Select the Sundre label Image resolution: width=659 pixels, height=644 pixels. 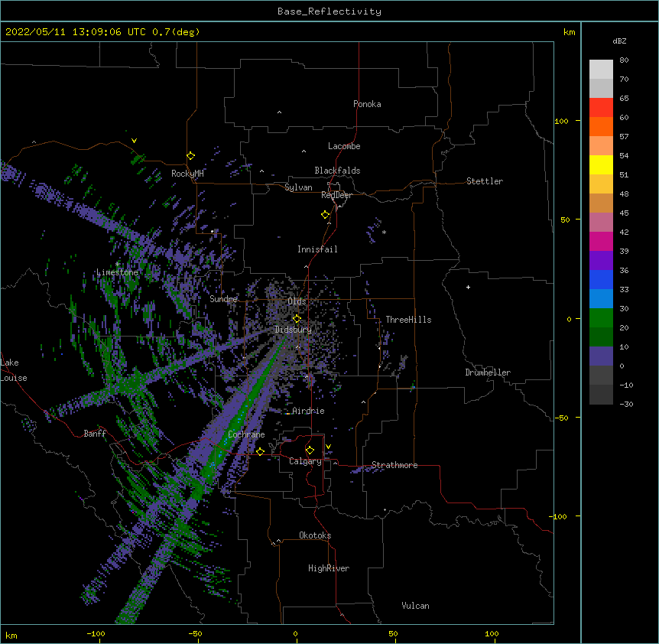[223, 299]
